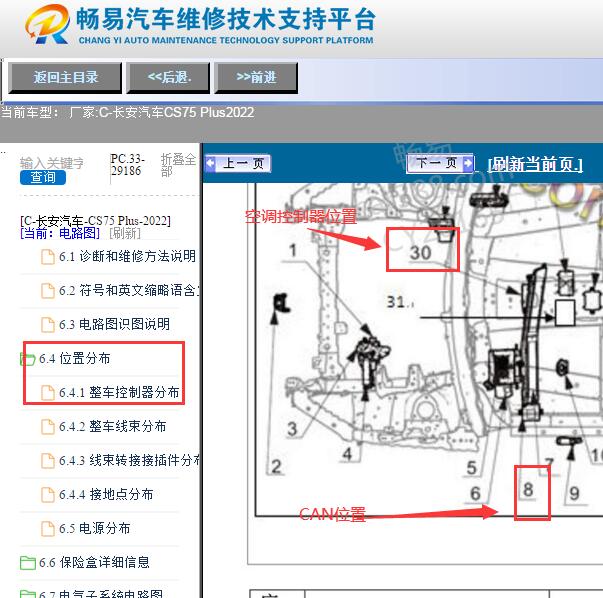Click the 查询 search button

coord(43,177)
